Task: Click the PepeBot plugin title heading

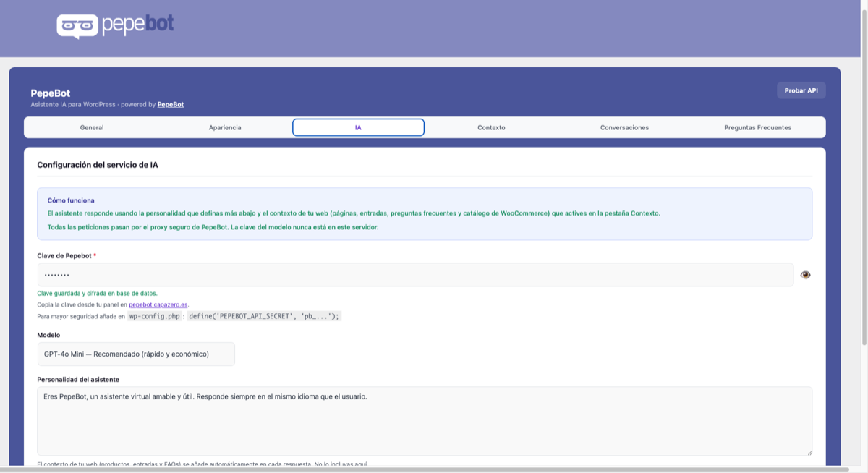Action: tap(51, 93)
